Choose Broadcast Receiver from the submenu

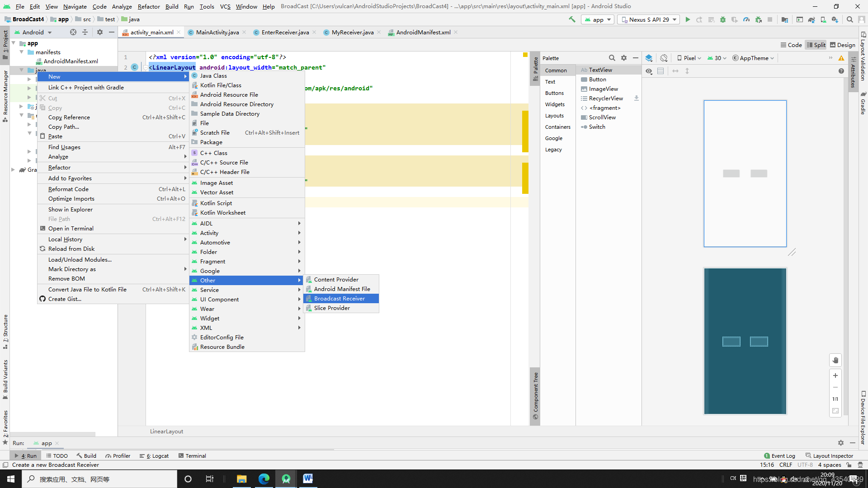(x=341, y=298)
